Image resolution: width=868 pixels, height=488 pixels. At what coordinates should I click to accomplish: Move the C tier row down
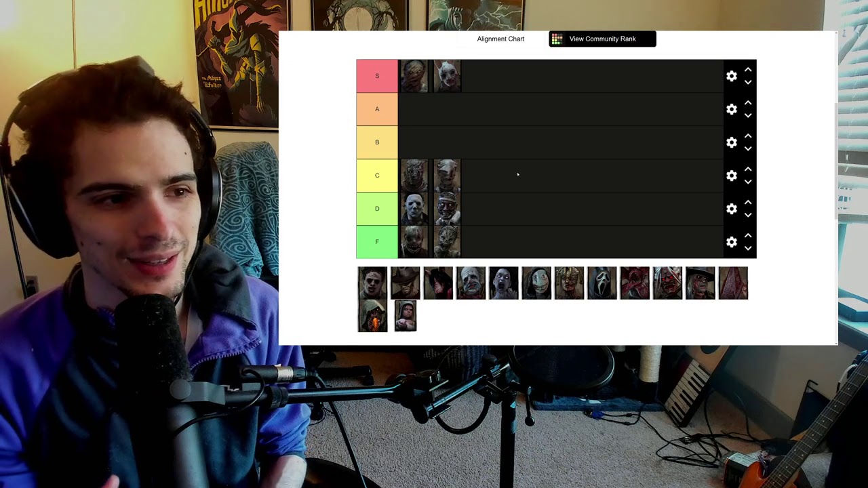pos(748,182)
